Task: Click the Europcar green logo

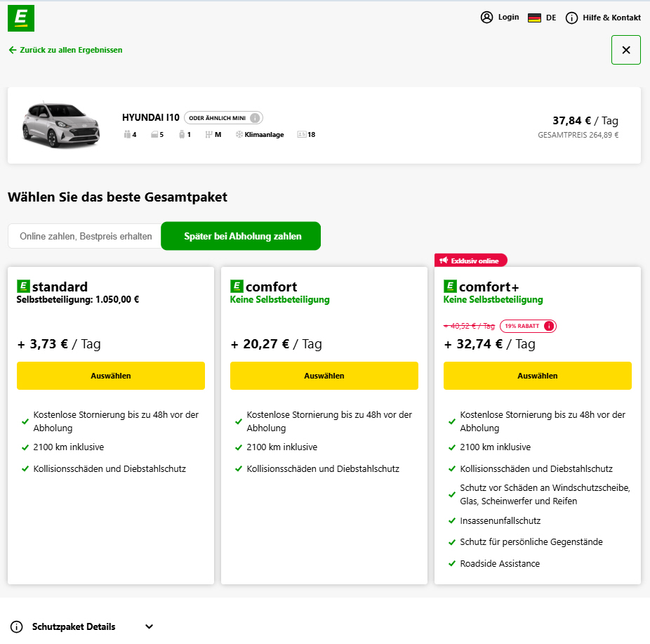Action: [x=21, y=18]
